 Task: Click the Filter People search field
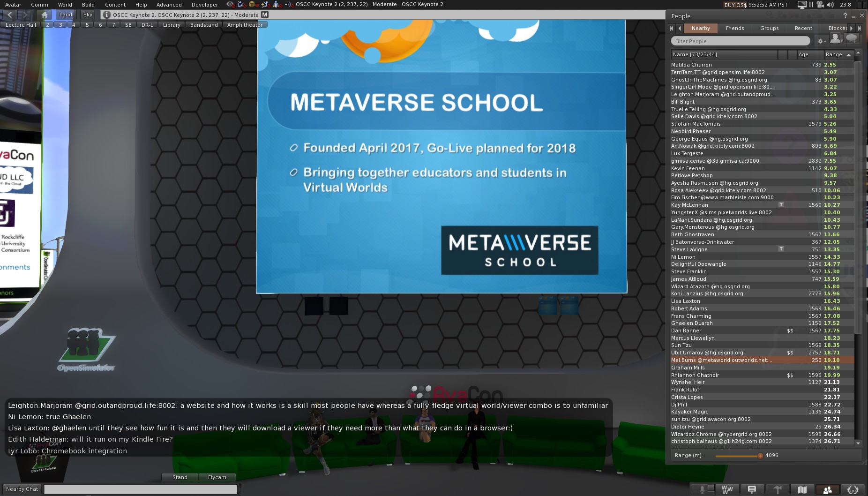pos(740,41)
